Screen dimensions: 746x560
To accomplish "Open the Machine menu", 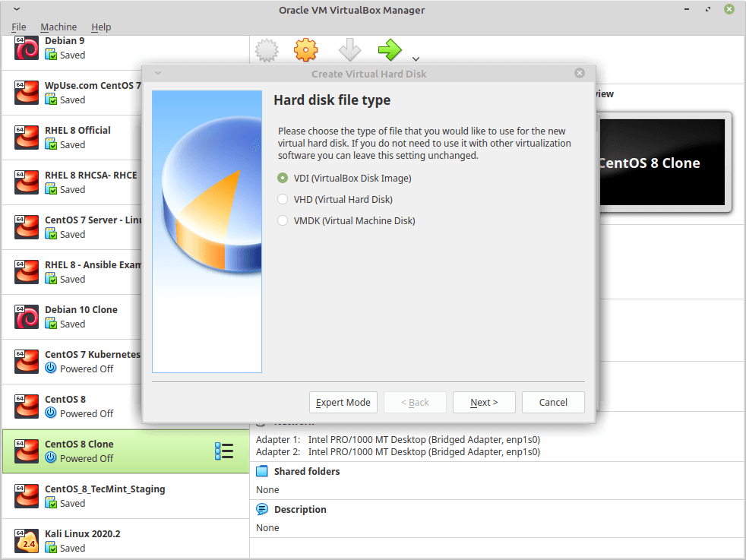I will [x=58, y=27].
